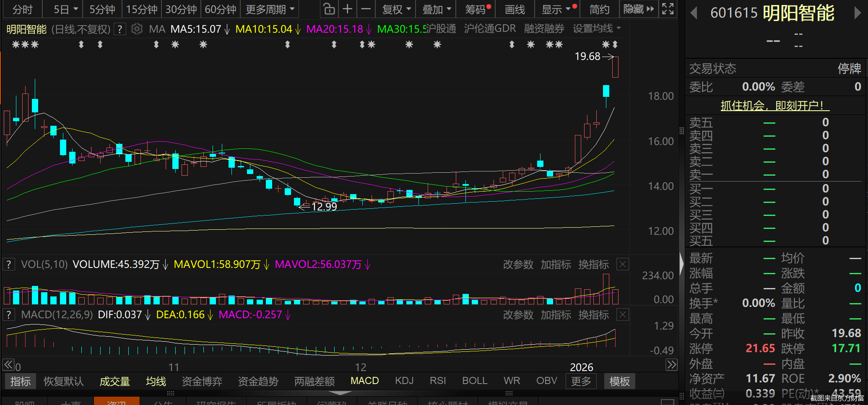
Task: Open the chart settings gear icon
Action: point(137,29)
